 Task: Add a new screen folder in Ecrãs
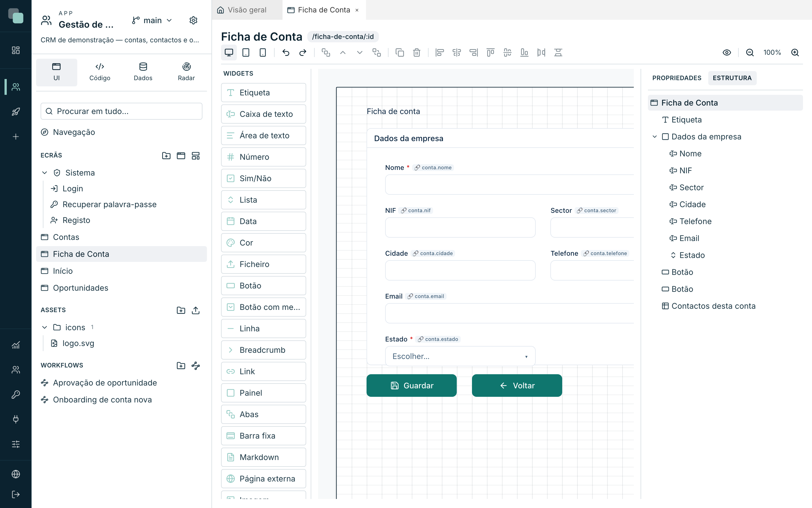tap(166, 156)
